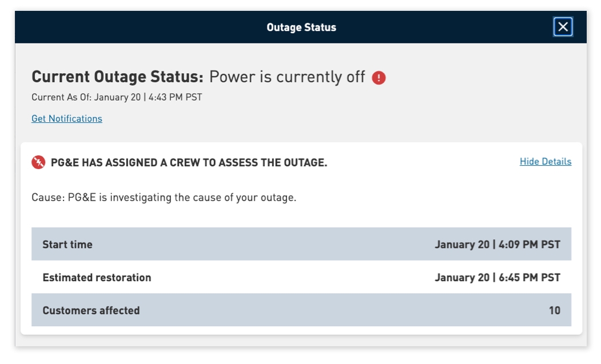
Task: Click the red lightning outage icon
Action: click(x=38, y=162)
